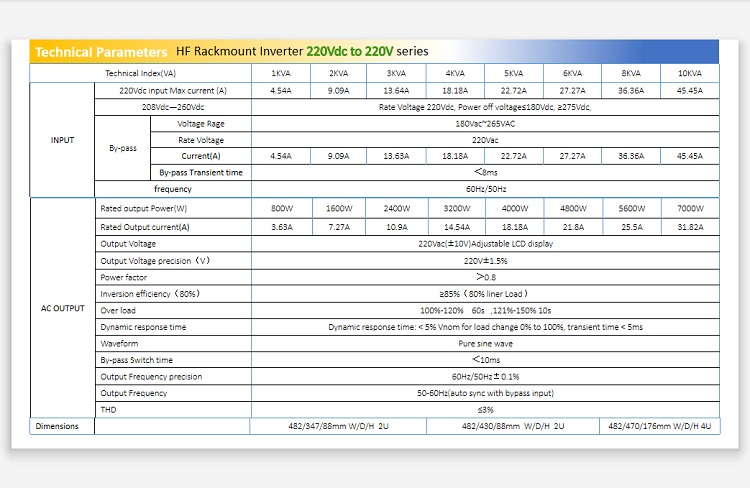Select the 'INPUT' section label
Screen dimensions: 750x488
point(62,140)
